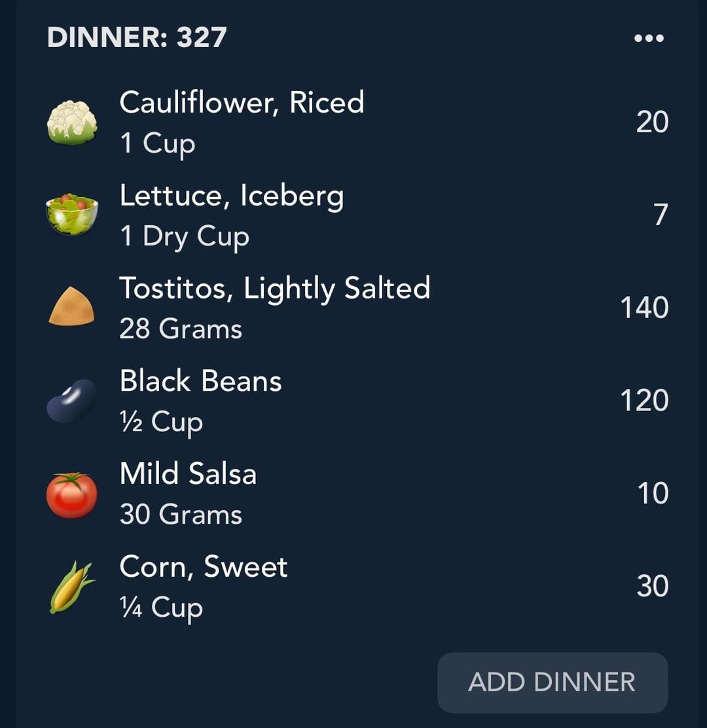Click the ADD DINNER button
Screen dimensions: 707x728
point(553,682)
